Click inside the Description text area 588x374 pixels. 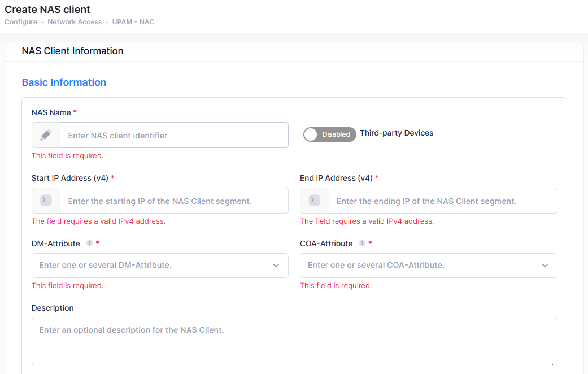294,342
